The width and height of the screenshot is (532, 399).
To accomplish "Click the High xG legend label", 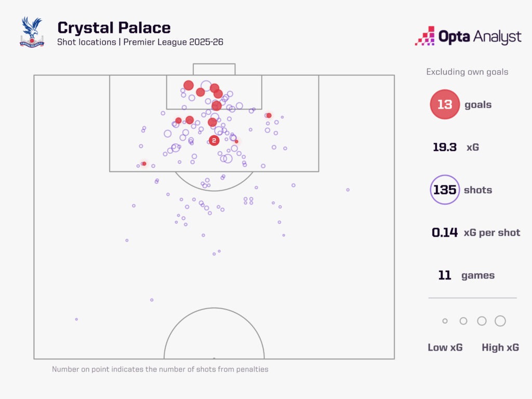I will click(500, 348).
